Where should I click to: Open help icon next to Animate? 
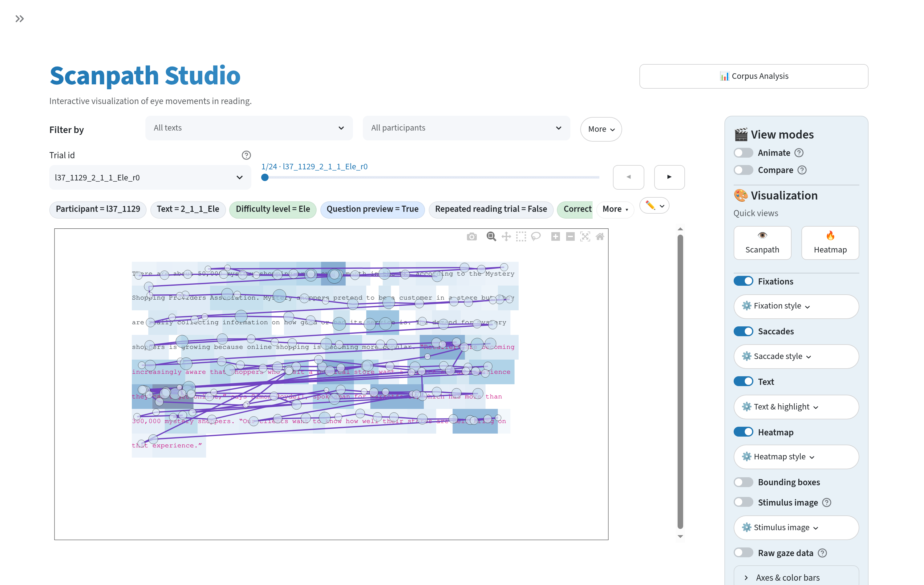click(799, 153)
